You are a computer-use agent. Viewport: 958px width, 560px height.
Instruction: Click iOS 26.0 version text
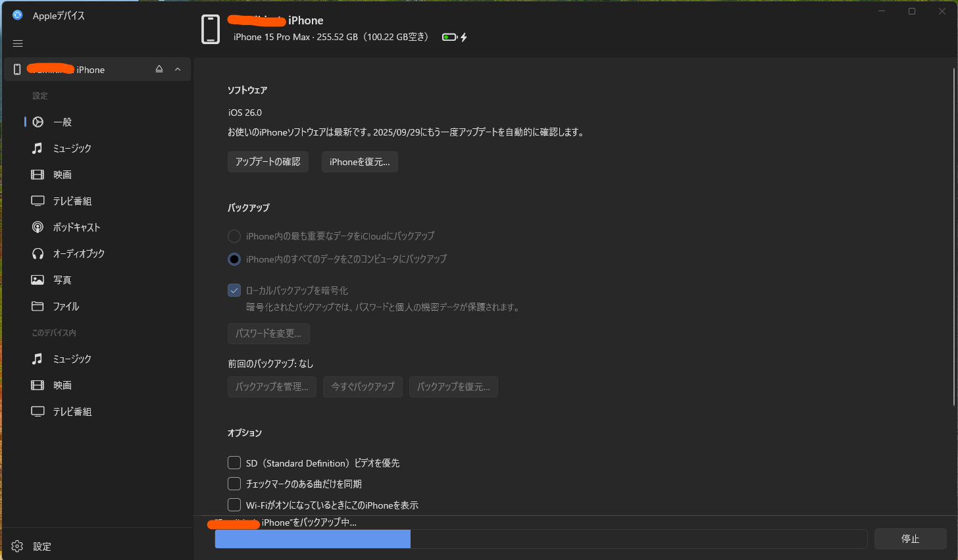pos(245,113)
